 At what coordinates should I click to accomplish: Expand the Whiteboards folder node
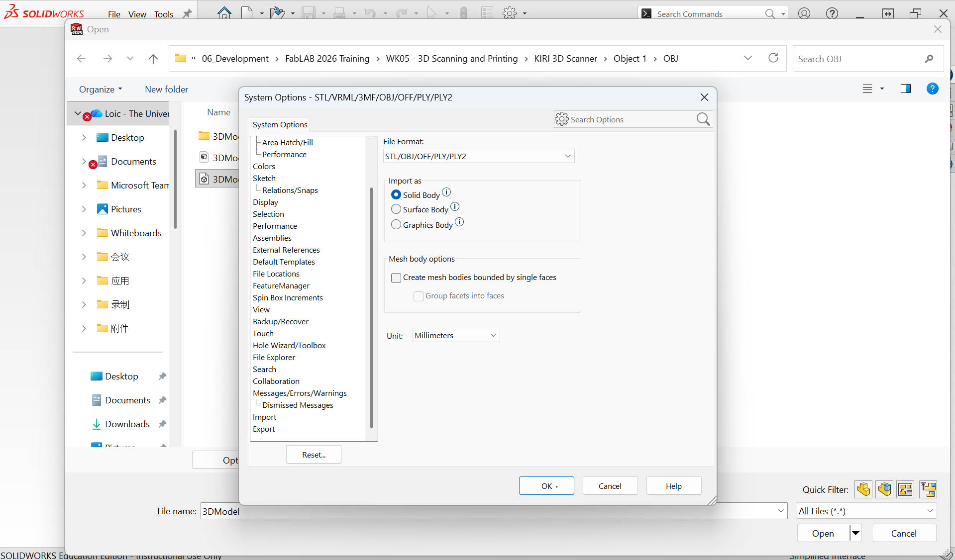click(x=84, y=233)
